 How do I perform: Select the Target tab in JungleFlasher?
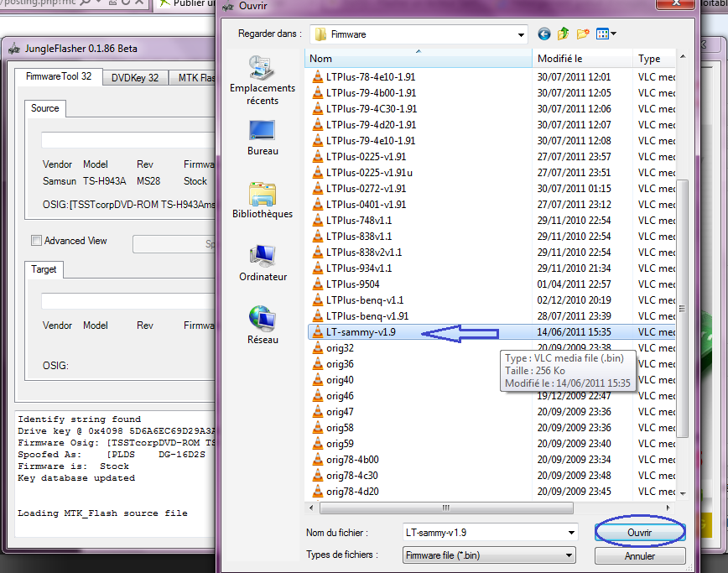tap(44, 269)
